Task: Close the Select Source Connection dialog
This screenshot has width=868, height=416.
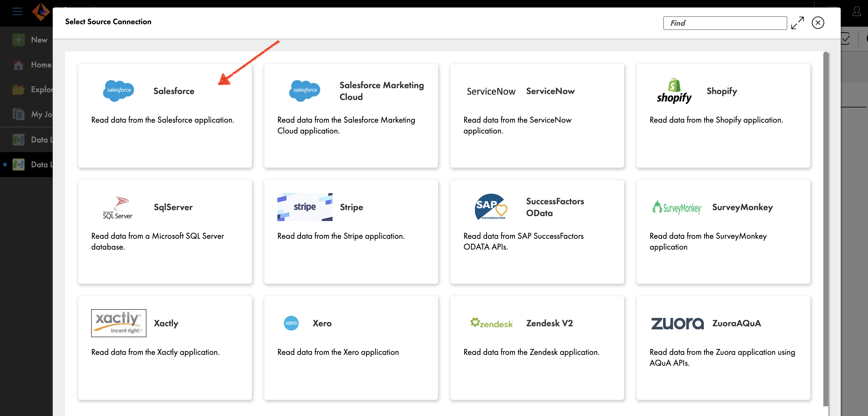Action: click(x=818, y=23)
